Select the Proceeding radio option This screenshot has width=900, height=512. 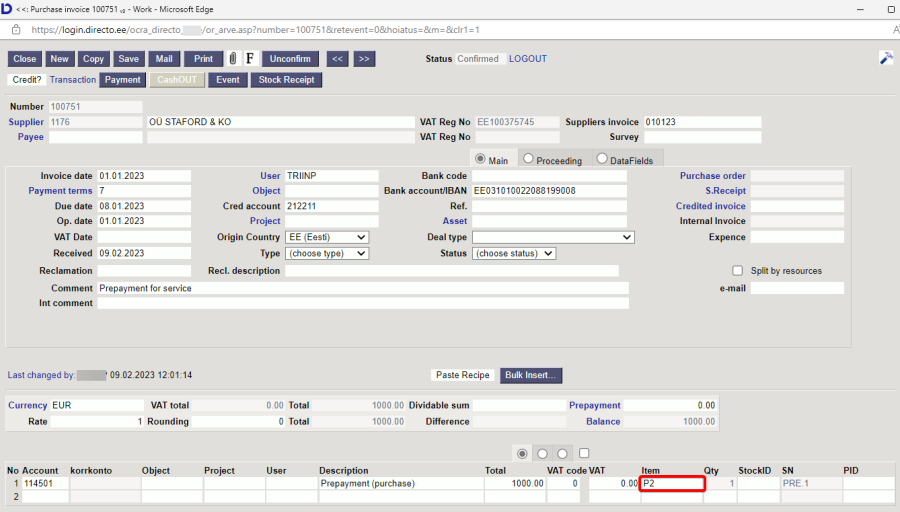click(x=528, y=159)
